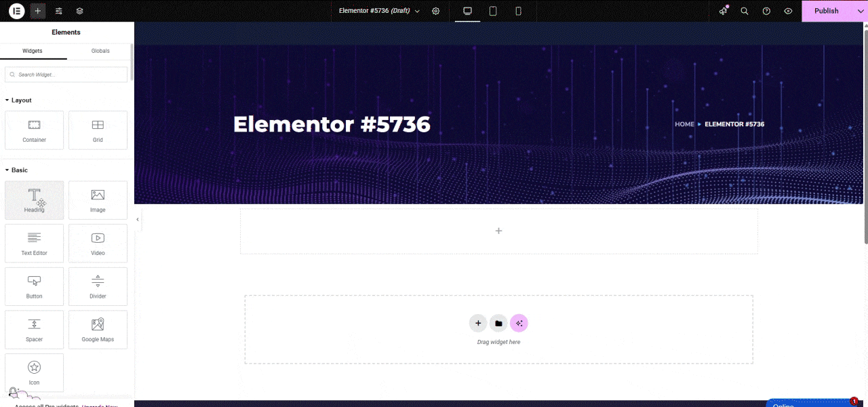Select the Spacer widget

click(x=34, y=330)
